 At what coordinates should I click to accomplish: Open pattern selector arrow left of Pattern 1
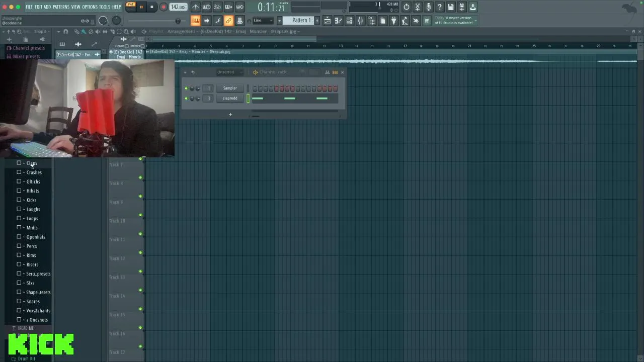point(280,21)
